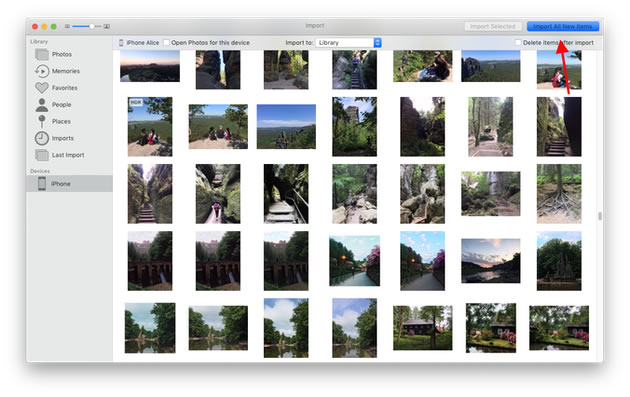Click the Devices section header

tap(40, 171)
